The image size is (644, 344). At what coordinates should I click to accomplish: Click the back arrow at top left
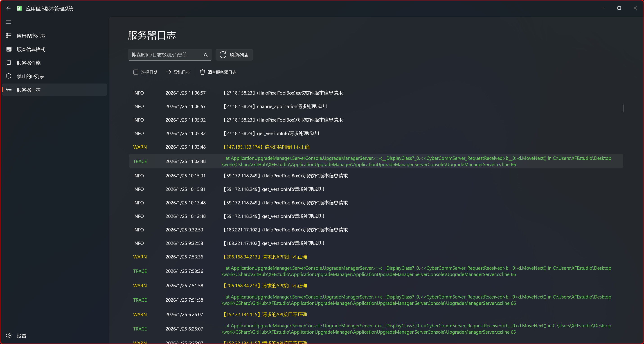(x=8, y=8)
